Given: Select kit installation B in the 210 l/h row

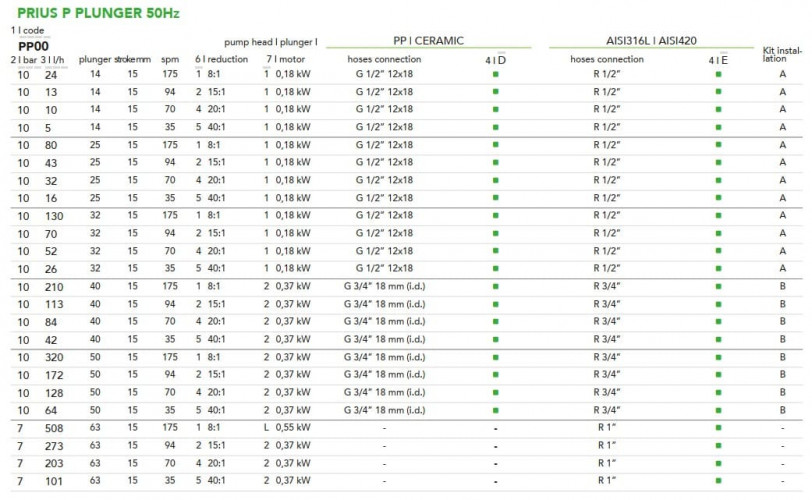Looking at the screenshot, I should (783, 286).
